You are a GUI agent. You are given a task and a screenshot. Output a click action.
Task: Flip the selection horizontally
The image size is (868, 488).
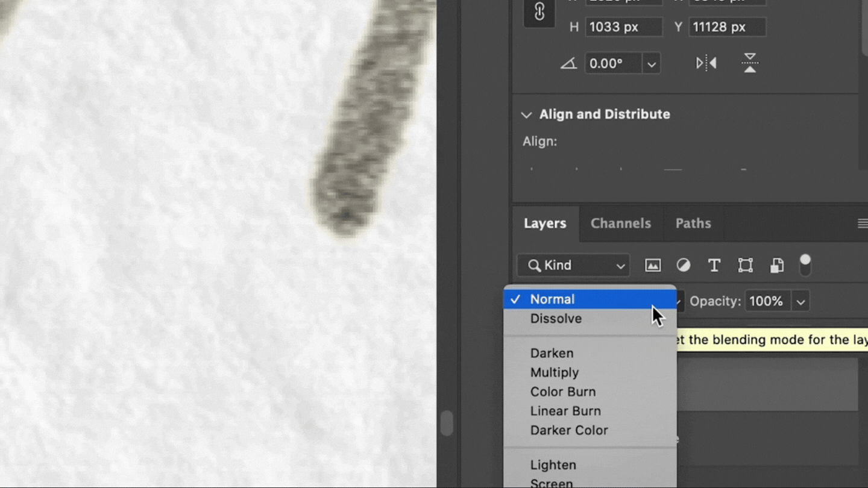[x=705, y=63]
